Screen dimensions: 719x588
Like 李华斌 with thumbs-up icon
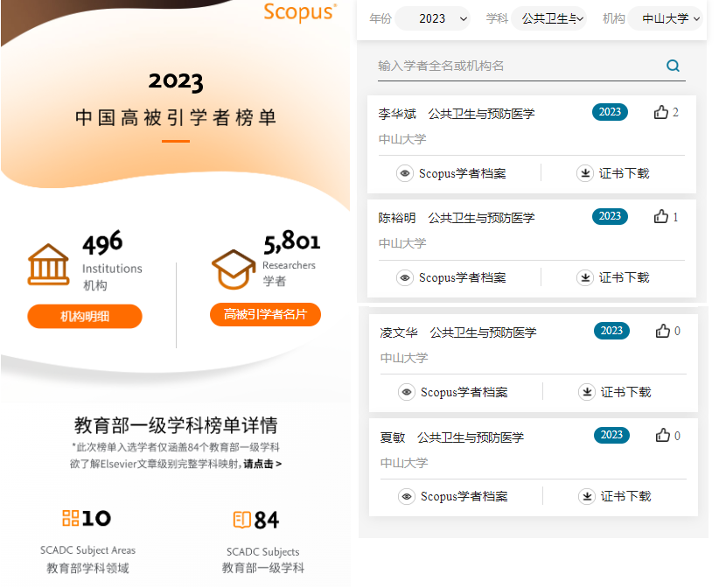point(661,112)
